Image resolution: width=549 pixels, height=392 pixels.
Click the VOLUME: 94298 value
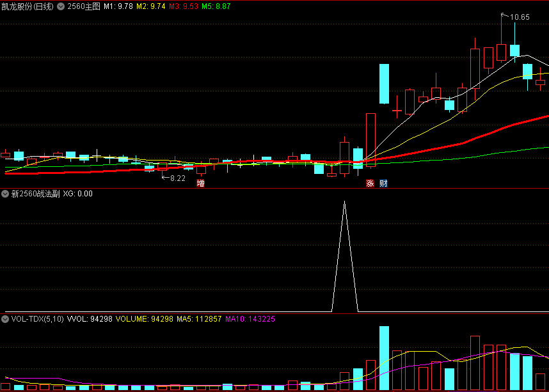point(145,319)
